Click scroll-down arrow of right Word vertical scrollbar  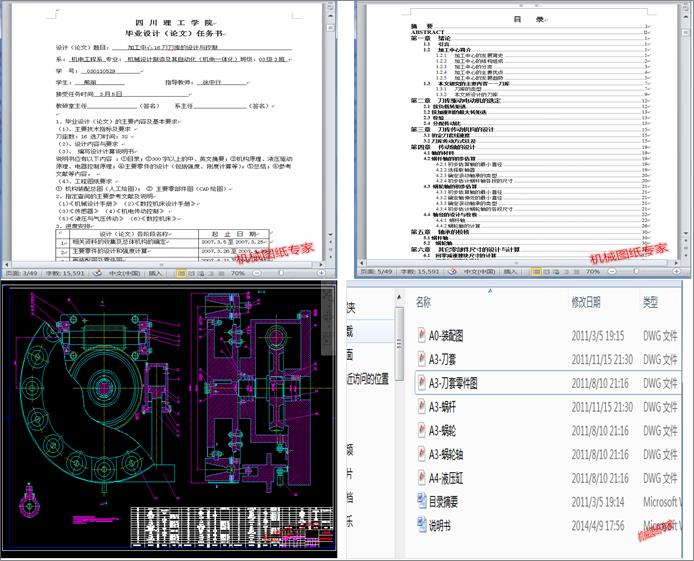[x=685, y=233]
